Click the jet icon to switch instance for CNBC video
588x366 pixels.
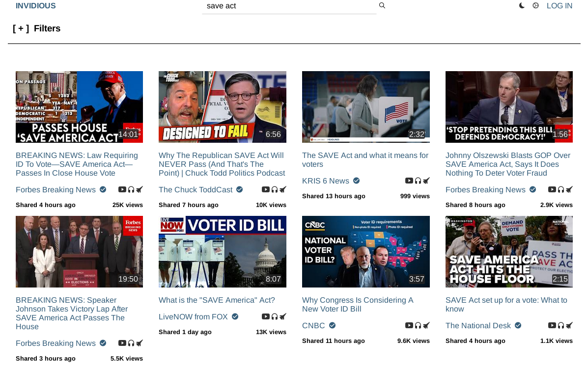(x=426, y=326)
